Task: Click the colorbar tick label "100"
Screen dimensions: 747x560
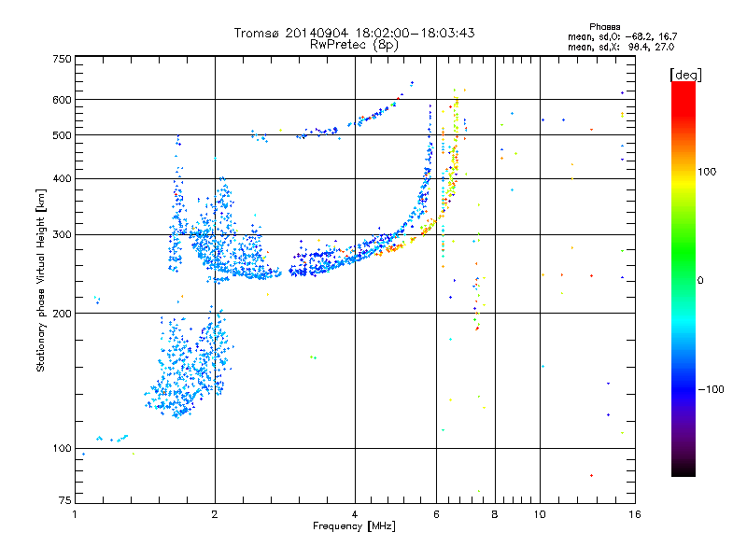Action: pos(707,172)
